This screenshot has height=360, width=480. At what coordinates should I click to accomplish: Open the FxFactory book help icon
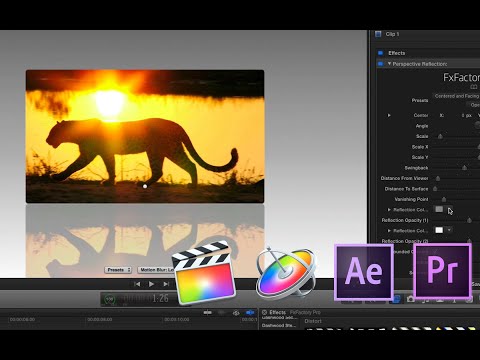474,87
